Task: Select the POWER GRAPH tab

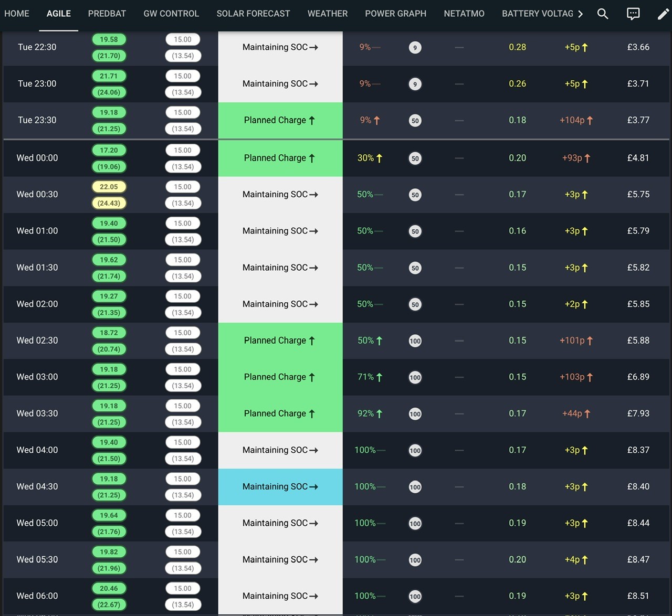Action: click(x=396, y=14)
